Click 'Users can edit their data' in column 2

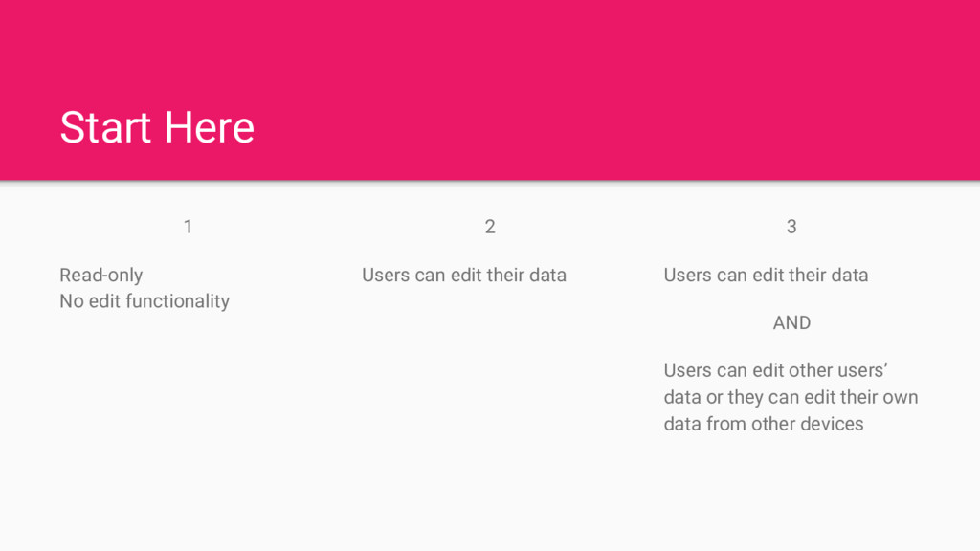click(x=464, y=275)
